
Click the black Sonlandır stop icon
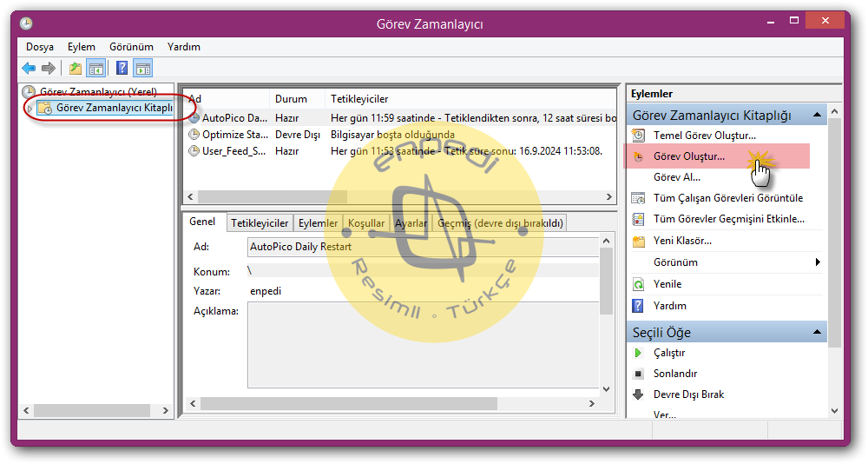click(638, 374)
